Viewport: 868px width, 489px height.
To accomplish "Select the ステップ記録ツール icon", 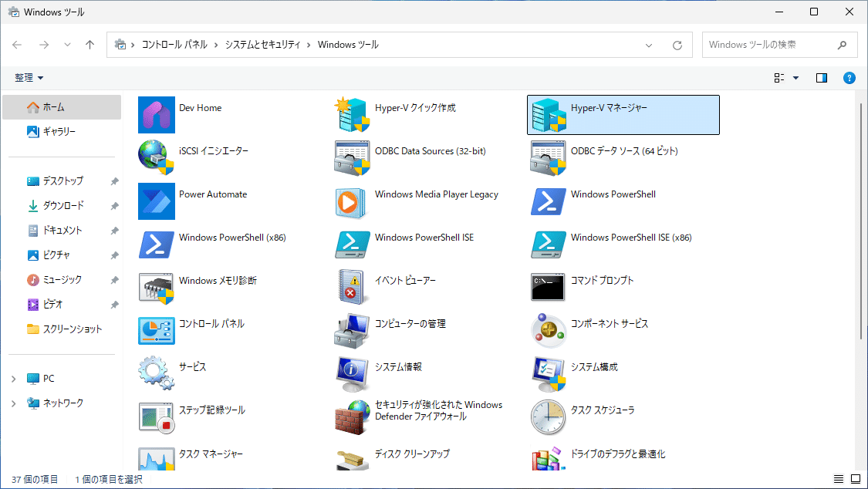I will pos(156,417).
